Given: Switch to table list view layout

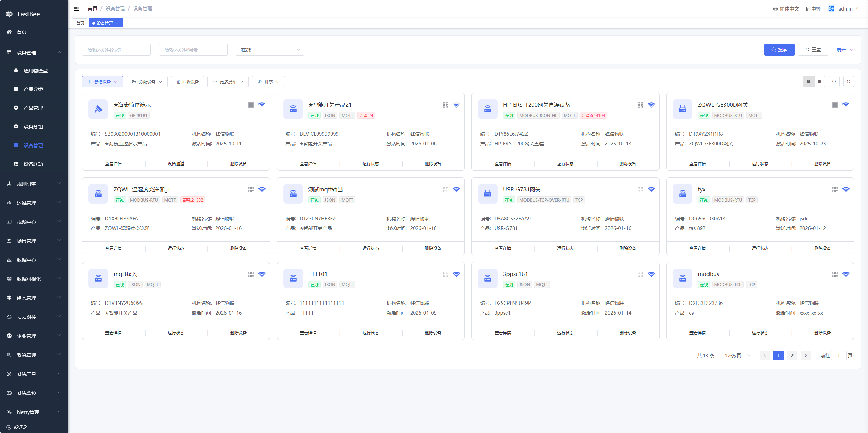Looking at the screenshot, I should (820, 82).
